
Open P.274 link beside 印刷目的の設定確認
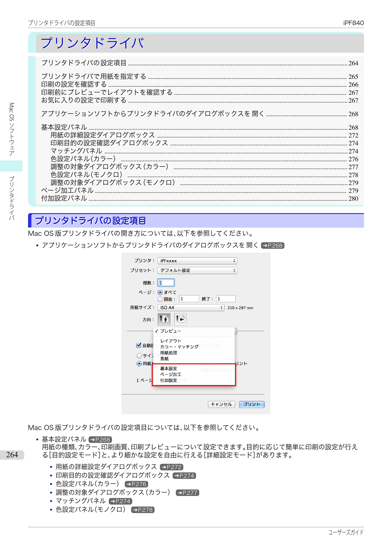184,476
